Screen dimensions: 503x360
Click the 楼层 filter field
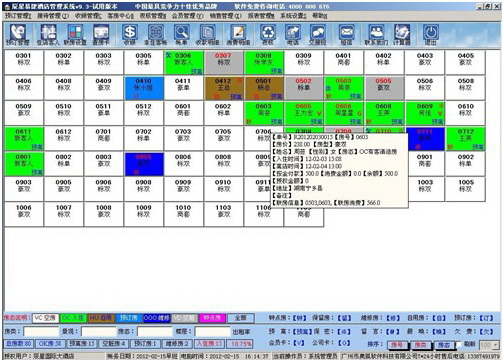(212, 332)
